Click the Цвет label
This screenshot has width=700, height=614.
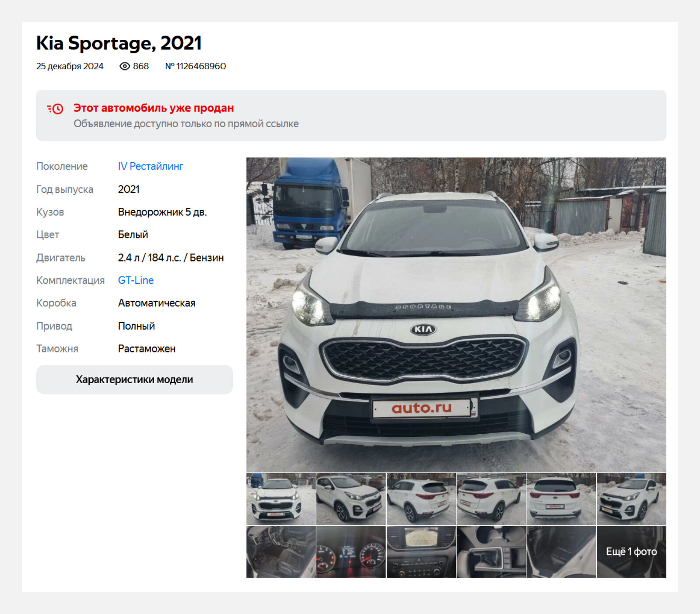(48, 235)
